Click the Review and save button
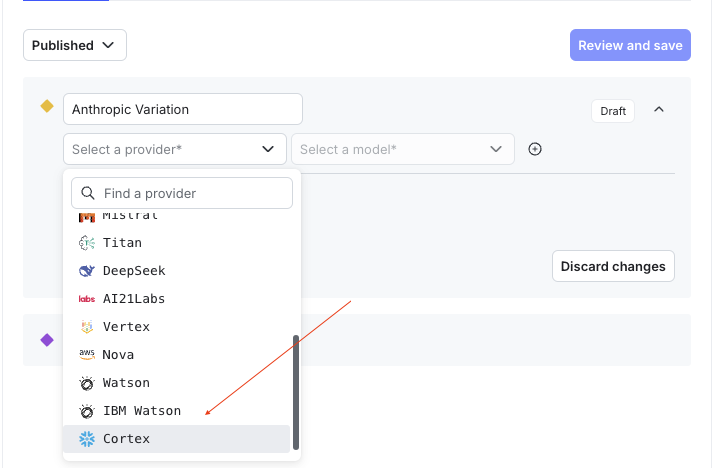This screenshot has width=712, height=468. tap(630, 45)
